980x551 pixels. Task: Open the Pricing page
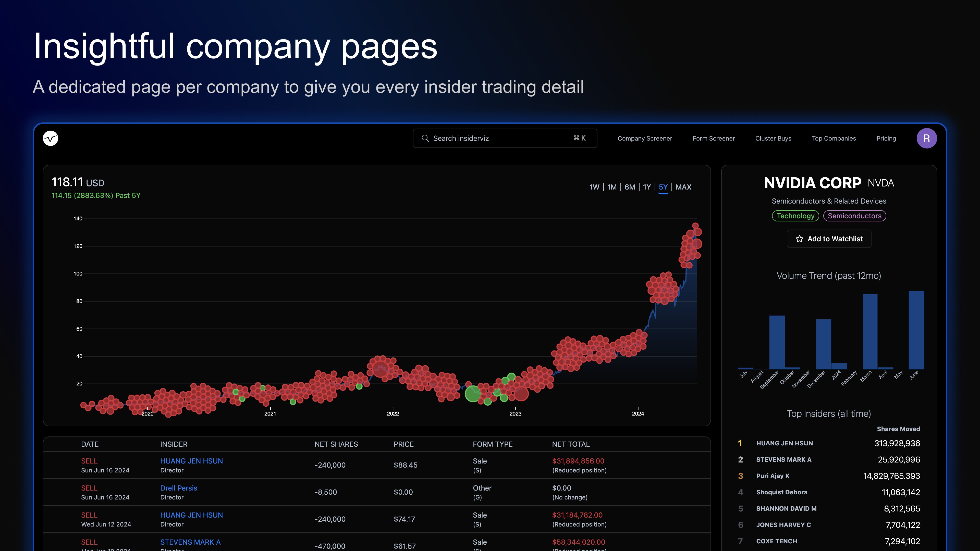pos(886,139)
